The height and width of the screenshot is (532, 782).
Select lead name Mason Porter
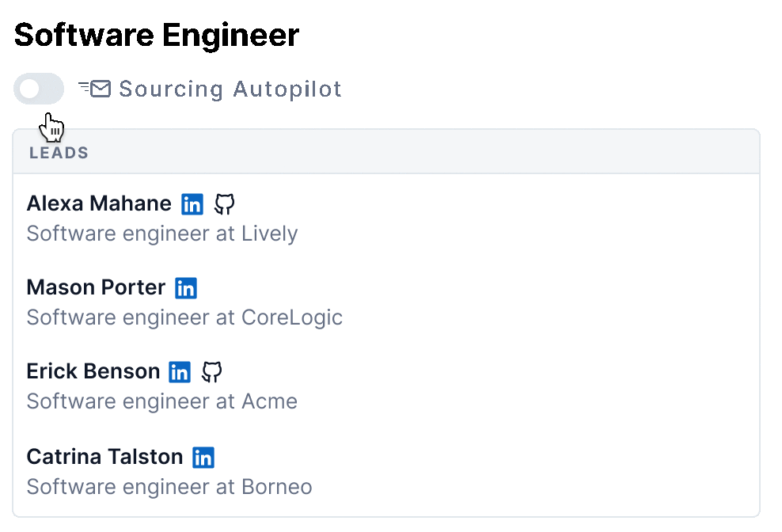tap(96, 287)
